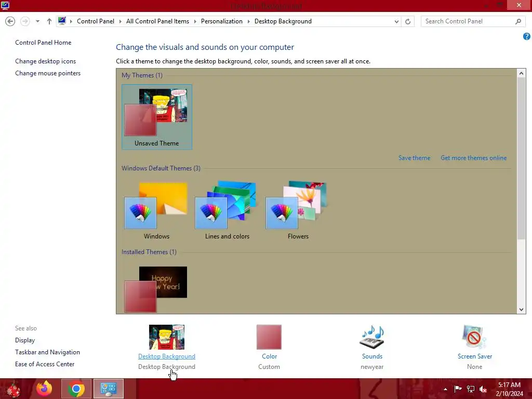Click "Installed Themes (1)" header
The width and height of the screenshot is (532, 399).
pyautogui.click(x=149, y=252)
